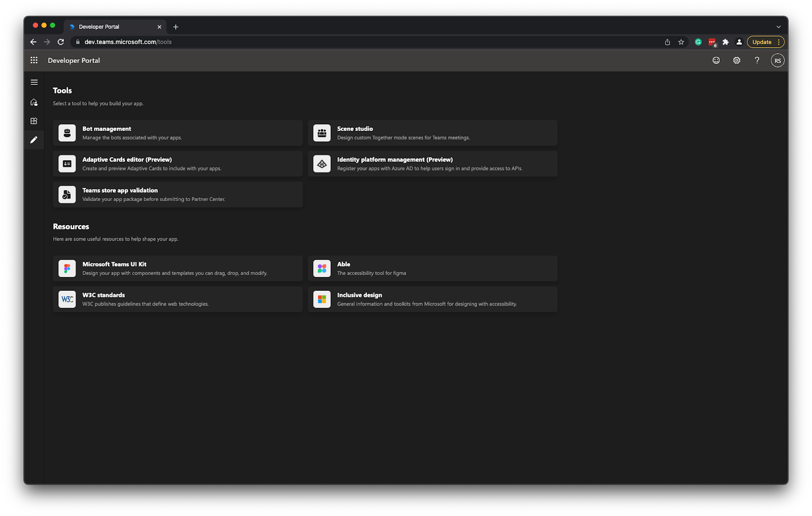Screen dimensions: 812x516
Task: Open Teams store app validation
Action: point(178,194)
